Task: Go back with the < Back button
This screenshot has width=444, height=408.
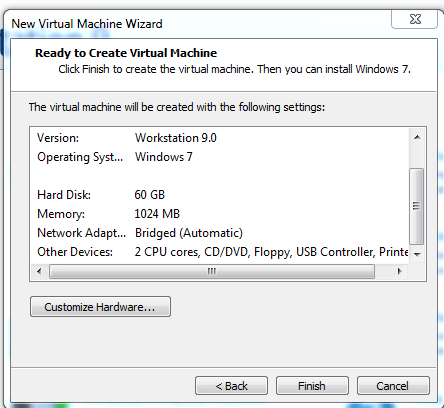Action: (231, 386)
